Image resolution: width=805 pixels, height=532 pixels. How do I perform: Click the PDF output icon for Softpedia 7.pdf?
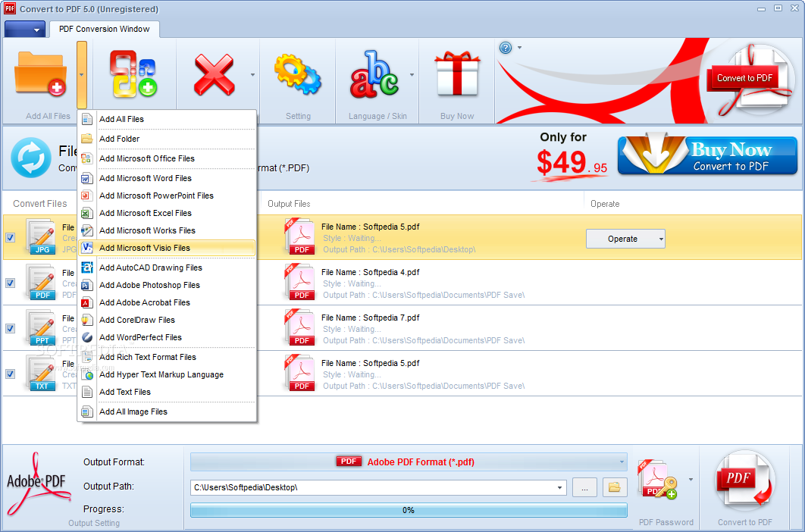[300, 328]
